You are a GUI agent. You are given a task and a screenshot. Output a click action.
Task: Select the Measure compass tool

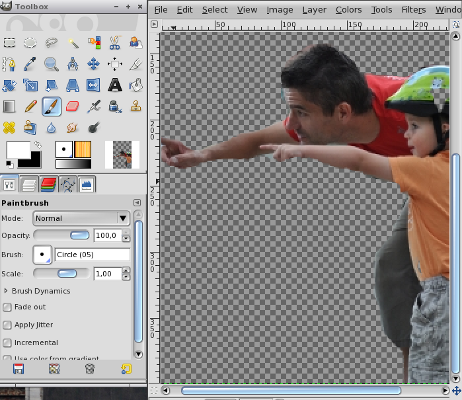[73, 64]
